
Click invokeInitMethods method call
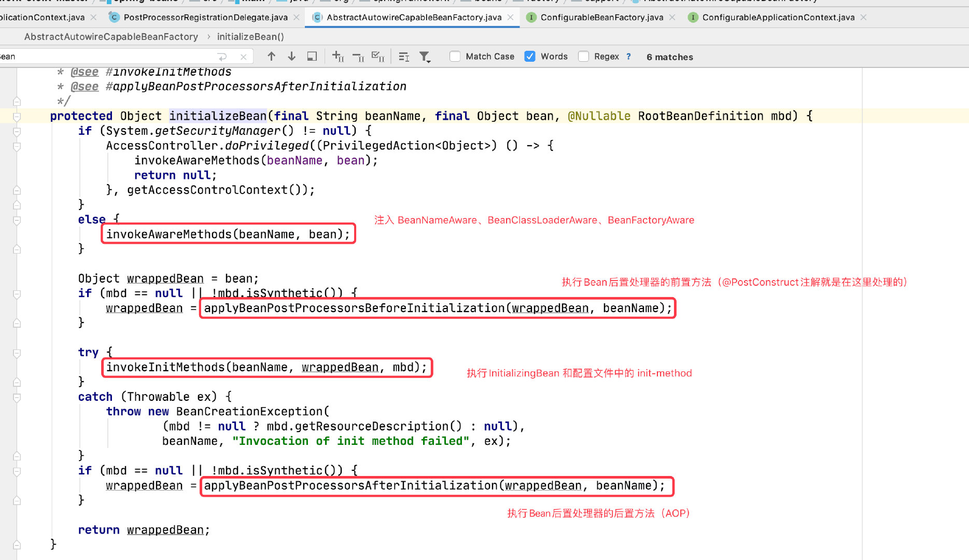click(266, 368)
